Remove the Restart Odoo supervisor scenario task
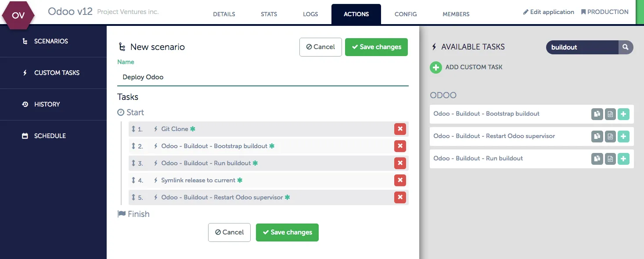The height and width of the screenshot is (259, 644). click(x=400, y=197)
